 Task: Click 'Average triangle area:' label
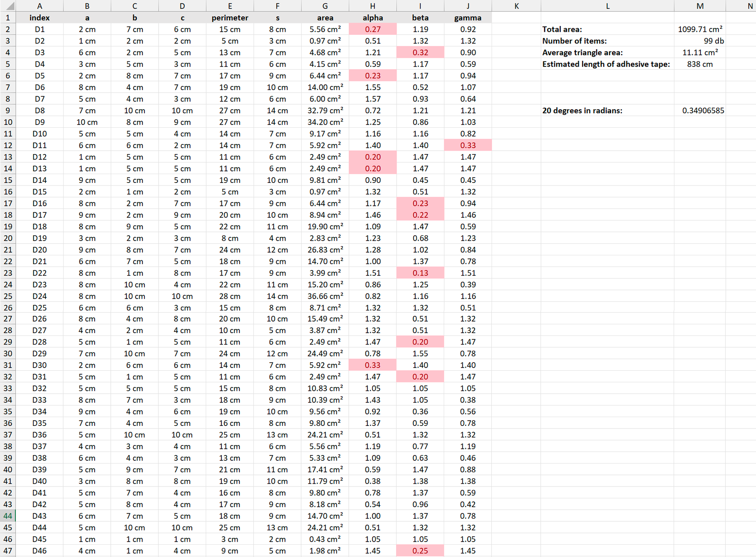point(607,53)
